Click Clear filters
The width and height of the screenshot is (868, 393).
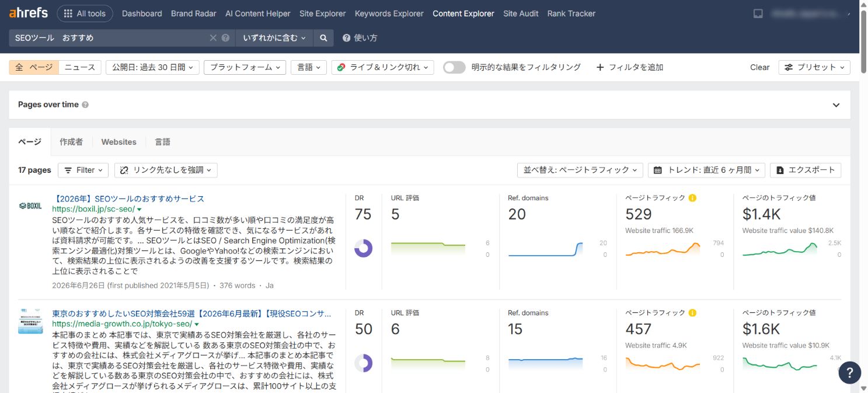tap(759, 67)
